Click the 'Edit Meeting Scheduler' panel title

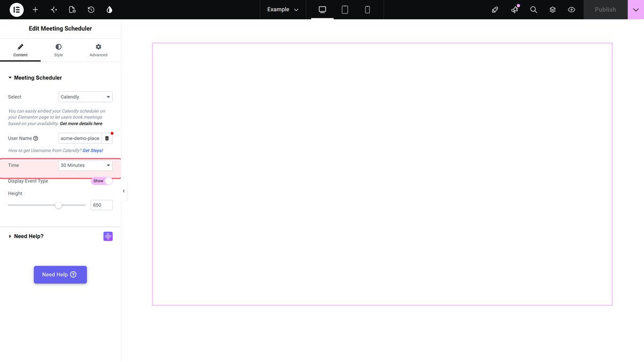click(x=60, y=28)
